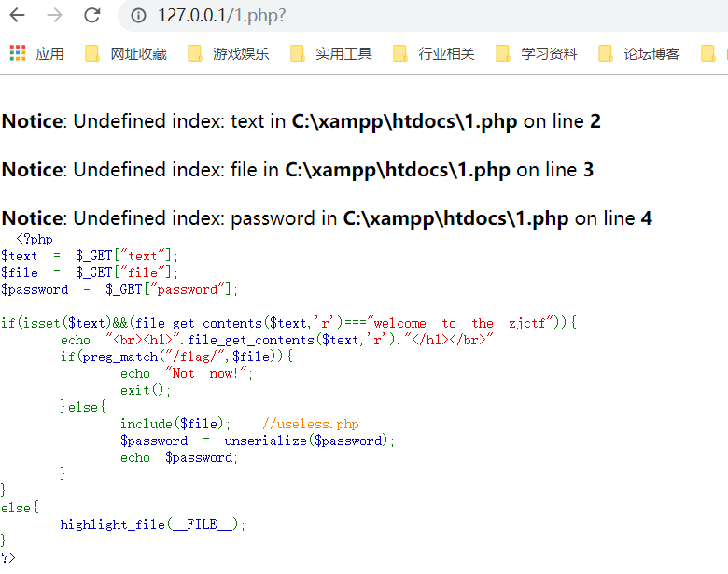Click the 论坛博客 bookmark folder
Viewport: 728px width, 574px height.
pos(639,53)
